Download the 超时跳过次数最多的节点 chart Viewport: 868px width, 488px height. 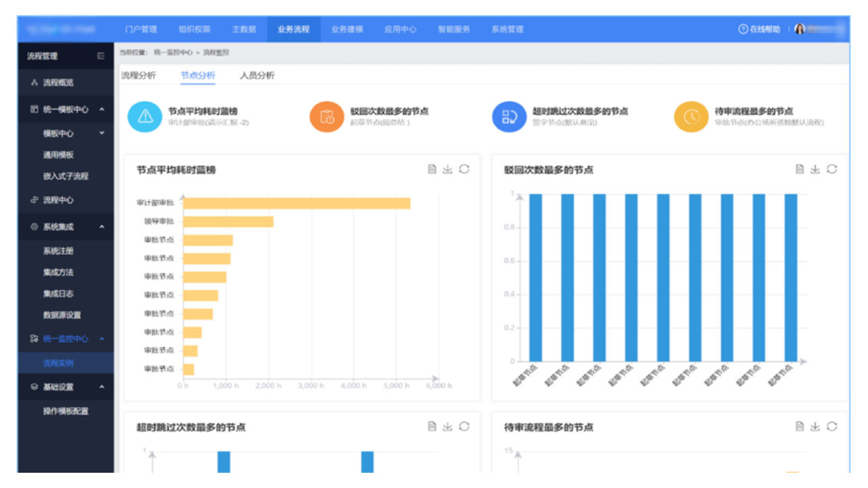tap(448, 427)
